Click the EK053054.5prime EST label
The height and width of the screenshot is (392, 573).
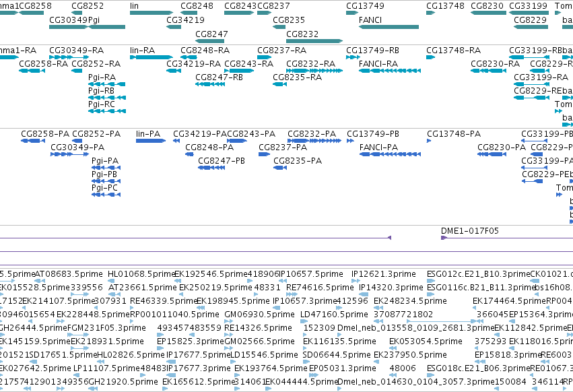click(426, 341)
